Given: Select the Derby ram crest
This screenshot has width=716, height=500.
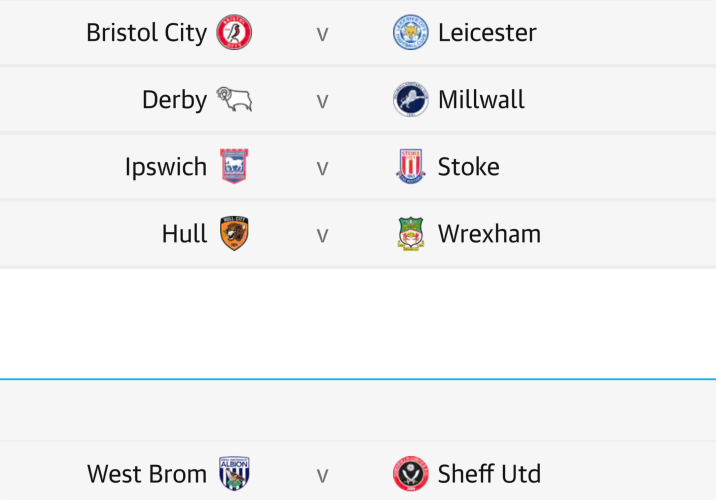Looking at the screenshot, I should coord(234,100).
